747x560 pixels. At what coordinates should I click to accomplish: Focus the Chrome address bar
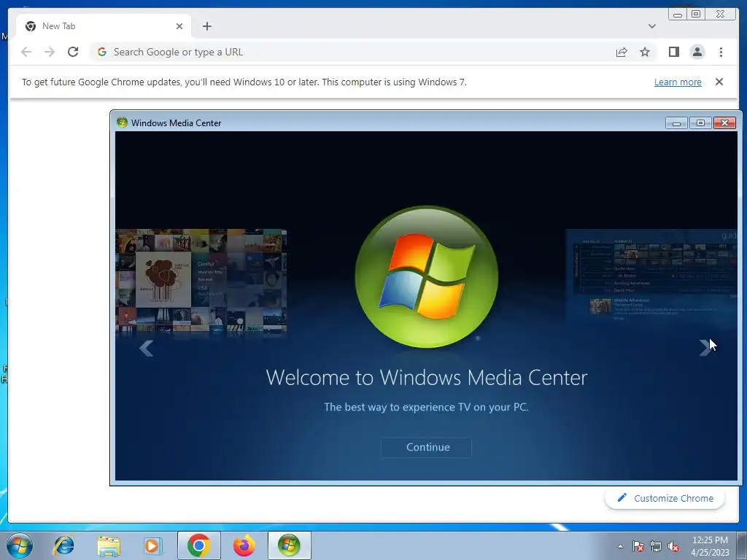pyautogui.click(x=352, y=52)
